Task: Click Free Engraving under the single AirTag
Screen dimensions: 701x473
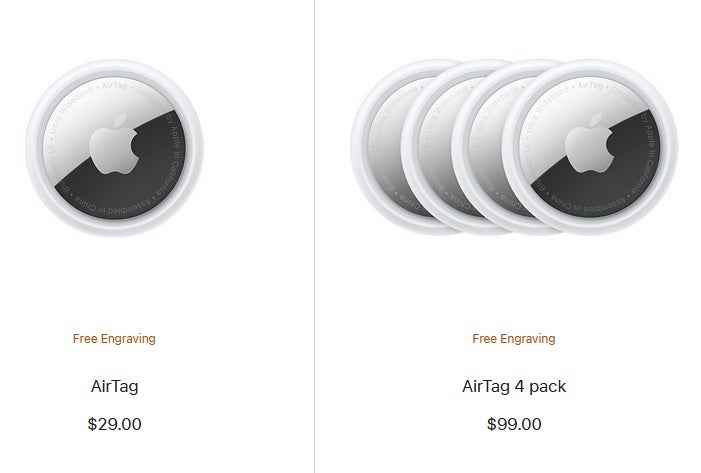Action: [114, 338]
